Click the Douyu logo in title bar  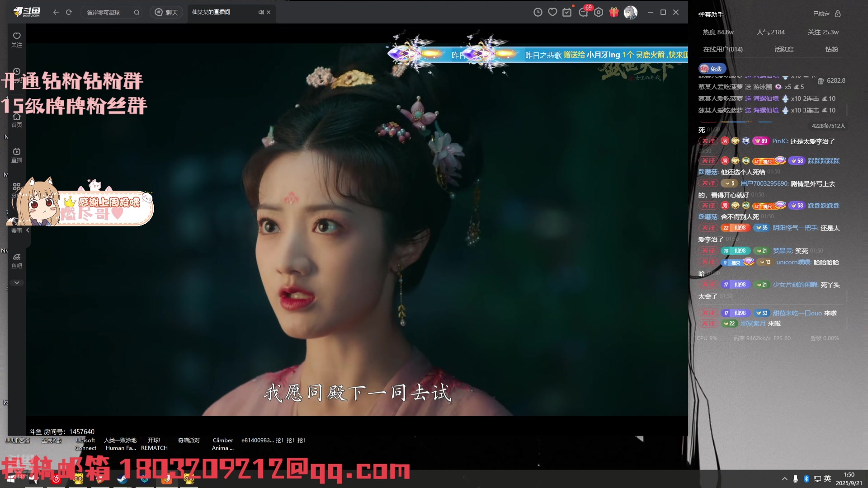(x=27, y=12)
